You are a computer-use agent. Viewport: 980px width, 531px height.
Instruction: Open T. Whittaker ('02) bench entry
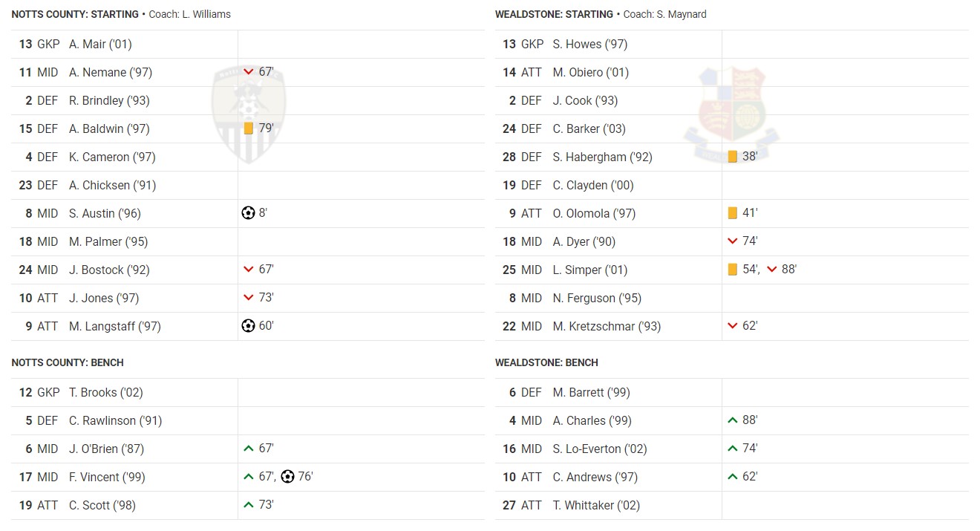pos(594,505)
